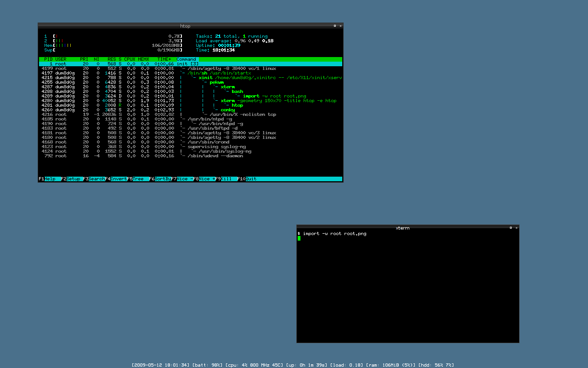This screenshot has height=368, width=588.
Task: Click the hdd: 56% 7% status entry
Action: pyautogui.click(x=436, y=365)
